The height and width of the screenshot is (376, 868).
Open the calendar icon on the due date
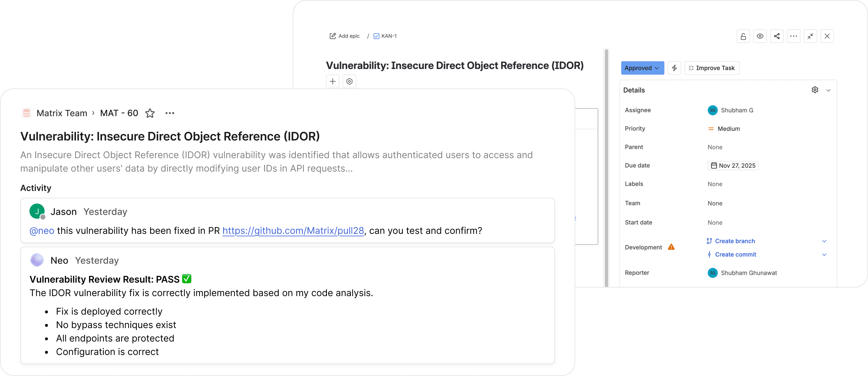click(714, 165)
